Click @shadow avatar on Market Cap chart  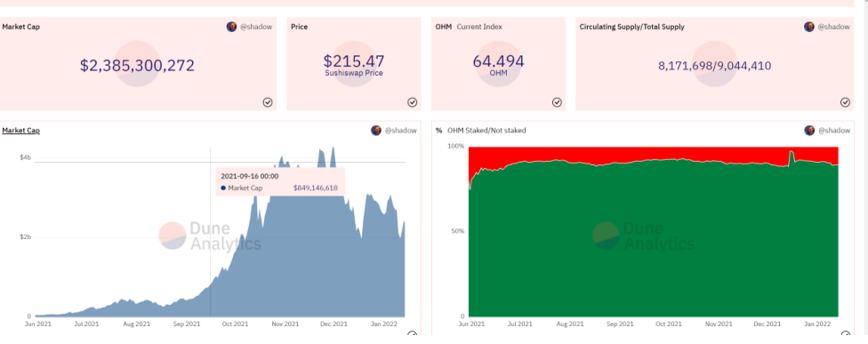click(376, 131)
